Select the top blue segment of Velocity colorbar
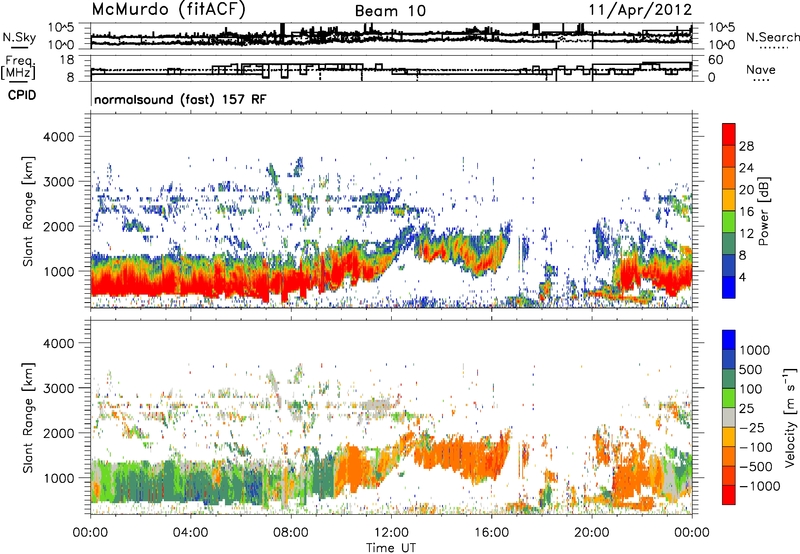 tap(729, 340)
